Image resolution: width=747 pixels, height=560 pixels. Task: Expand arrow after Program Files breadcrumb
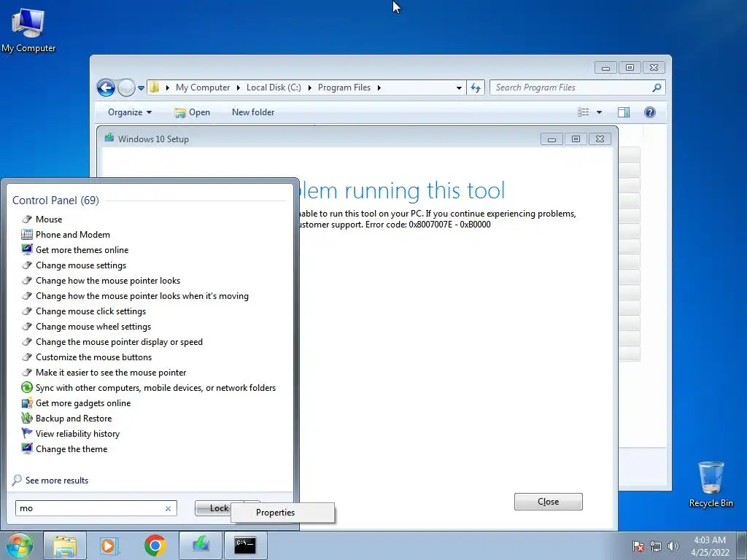click(x=379, y=88)
